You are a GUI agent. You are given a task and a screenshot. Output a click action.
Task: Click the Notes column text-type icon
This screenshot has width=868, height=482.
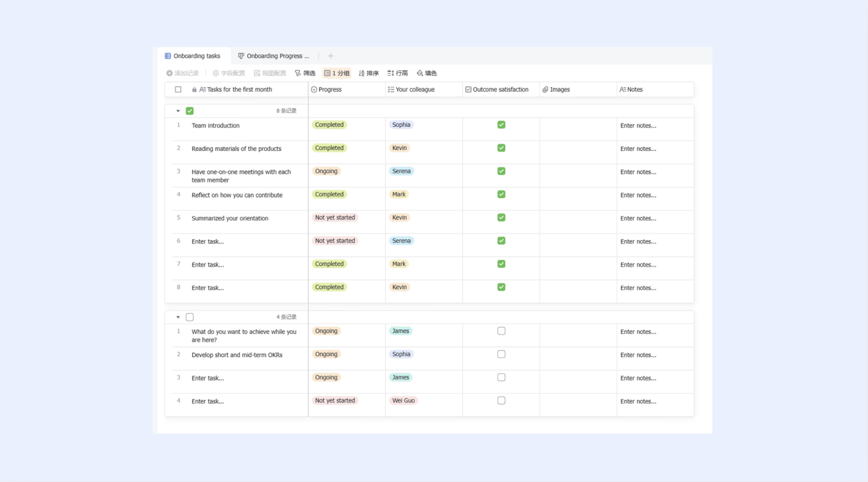623,89
